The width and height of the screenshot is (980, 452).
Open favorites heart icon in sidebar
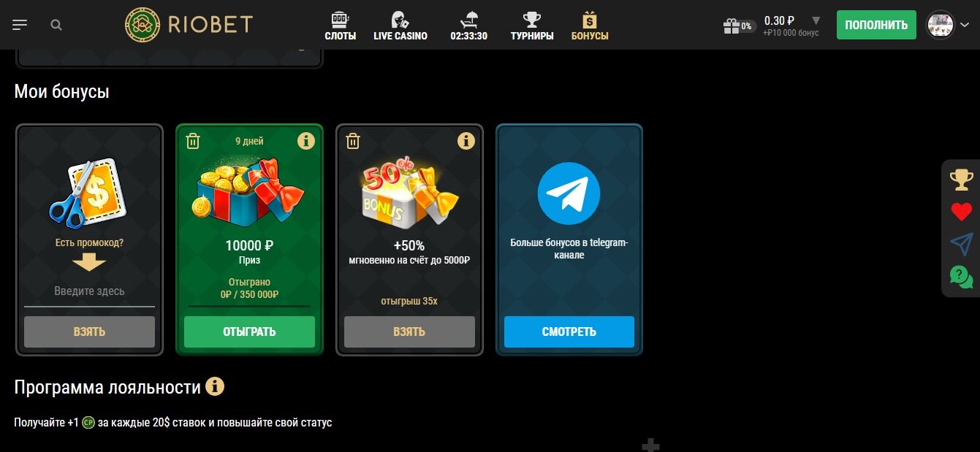tap(962, 212)
